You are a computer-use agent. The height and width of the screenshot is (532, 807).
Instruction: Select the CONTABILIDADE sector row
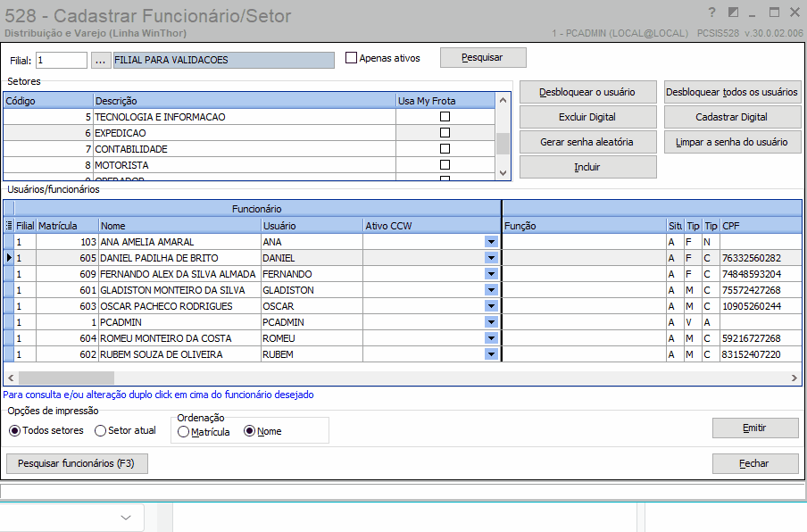[249, 149]
